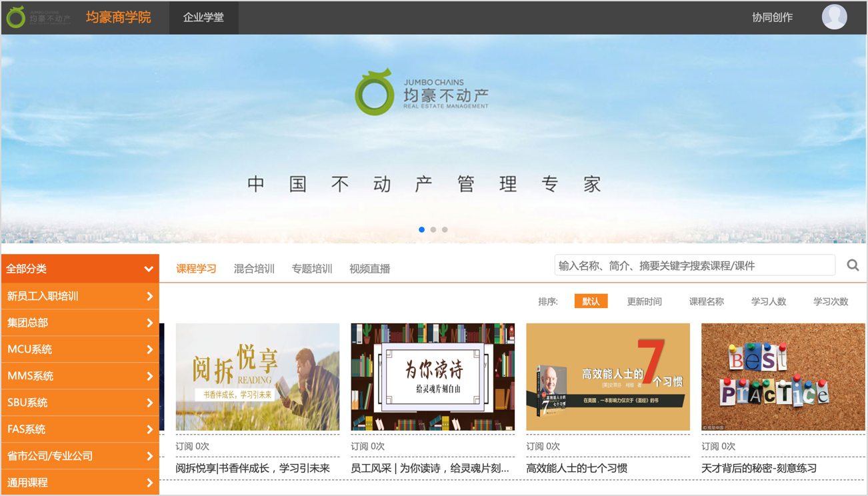868x496 pixels.
Task: Select the first carousel dot
Action: click(421, 229)
